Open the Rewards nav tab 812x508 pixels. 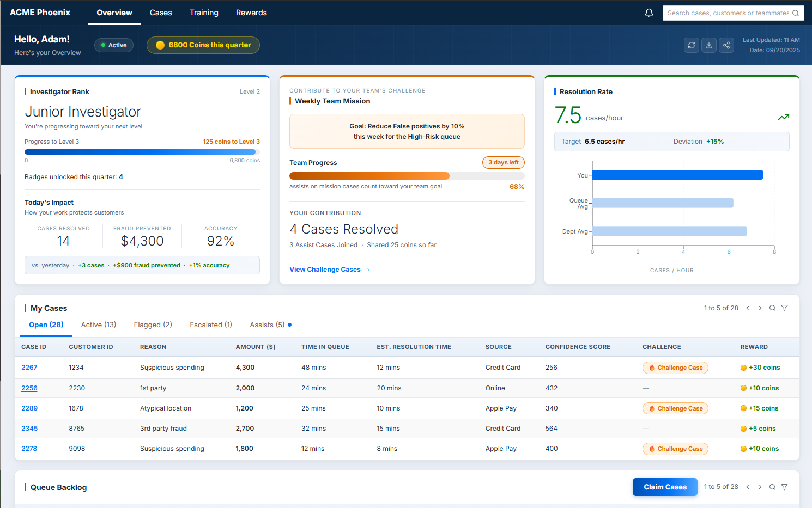coord(251,13)
